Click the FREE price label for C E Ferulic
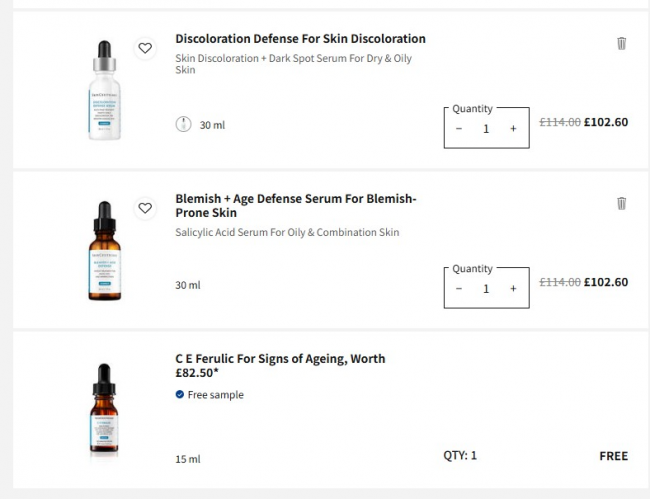This screenshot has width=650, height=499. click(x=613, y=456)
